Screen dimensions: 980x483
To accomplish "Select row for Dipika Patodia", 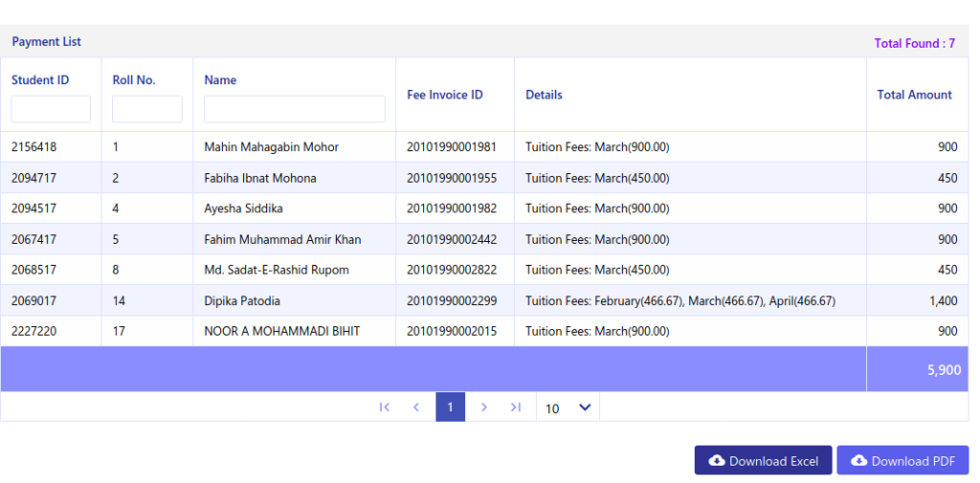I will (484, 300).
